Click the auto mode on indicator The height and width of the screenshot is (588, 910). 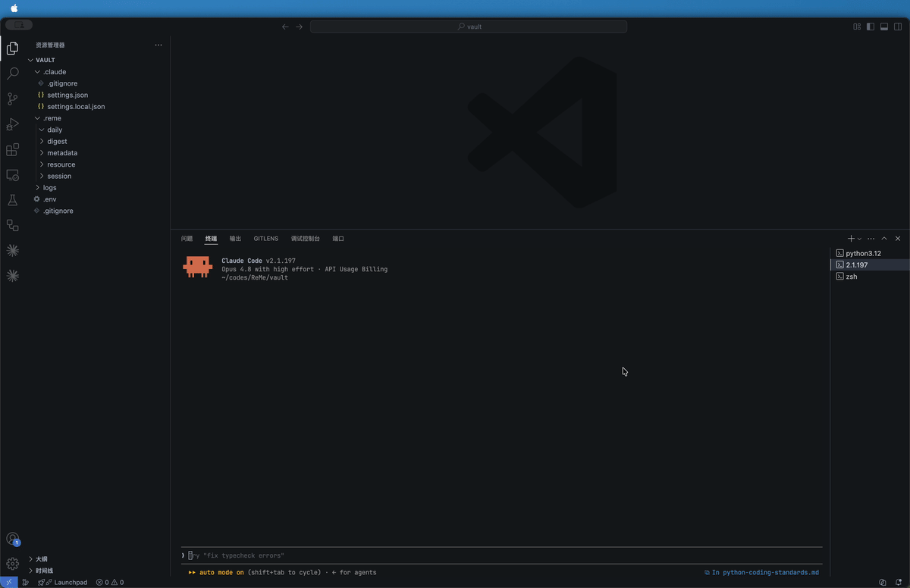click(x=216, y=573)
